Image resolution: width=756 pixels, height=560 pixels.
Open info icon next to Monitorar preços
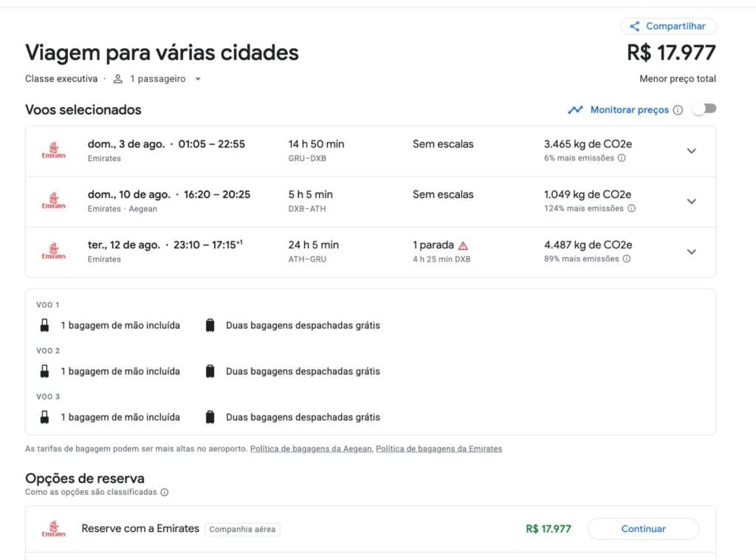click(678, 110)
